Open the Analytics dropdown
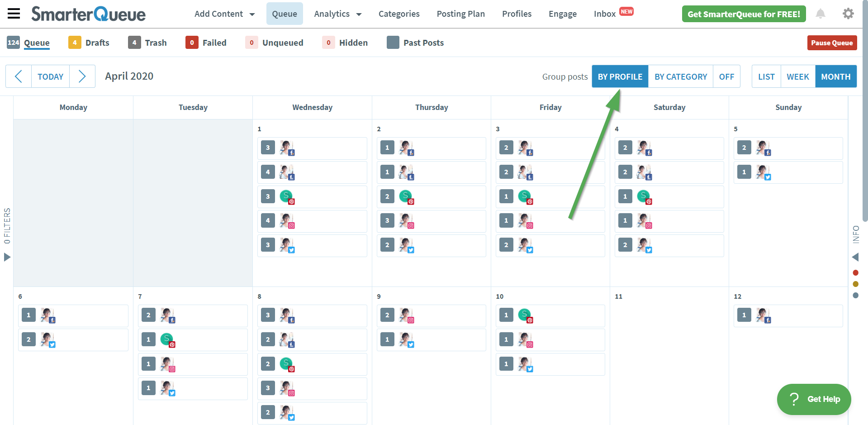This screenshot has height=425, width=868. pos(337,14)
